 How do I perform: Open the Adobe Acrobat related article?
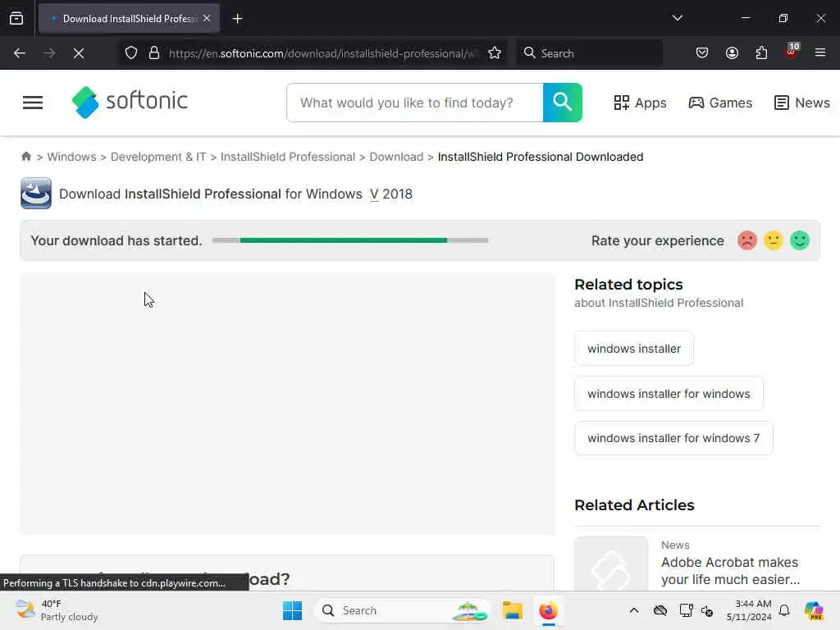point(730,571)
